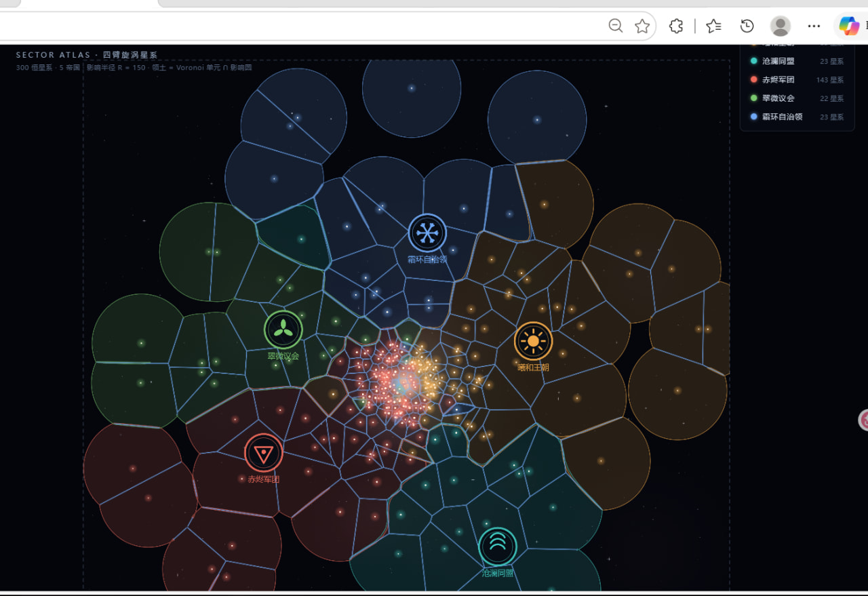Screen dimensions: 868x596
Task: Click the 影响半径 R = 150 subtitle text
Action: (116, 68)
